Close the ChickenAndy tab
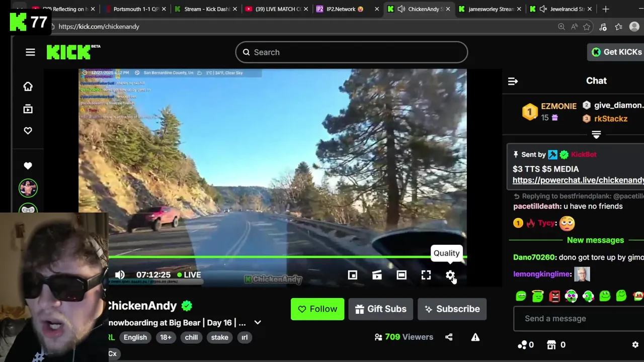 pyautogui.click(x=448, y=9)
